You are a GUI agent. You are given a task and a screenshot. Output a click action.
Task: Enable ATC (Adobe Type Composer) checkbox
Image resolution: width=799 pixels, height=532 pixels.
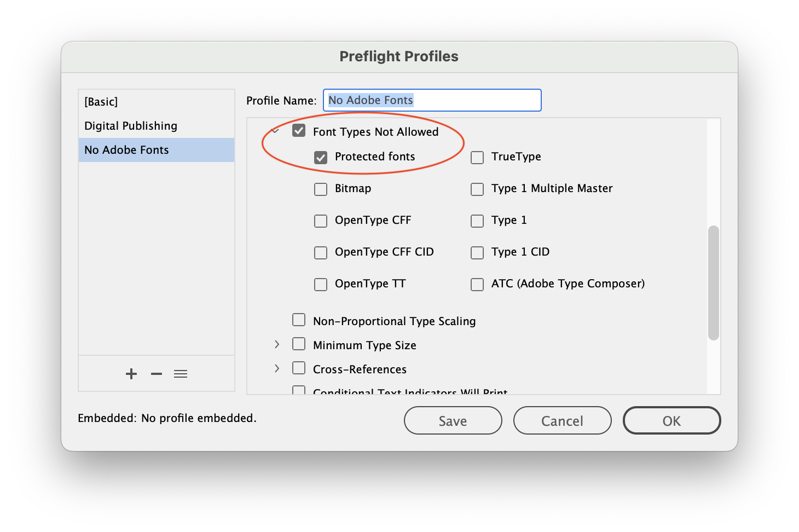click(x=477, y=285)
